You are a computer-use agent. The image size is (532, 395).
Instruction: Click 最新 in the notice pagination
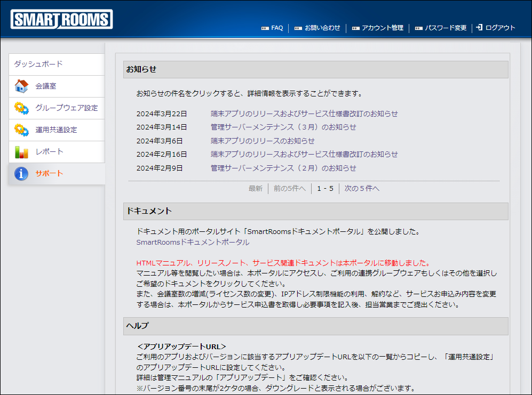[256, 188]
